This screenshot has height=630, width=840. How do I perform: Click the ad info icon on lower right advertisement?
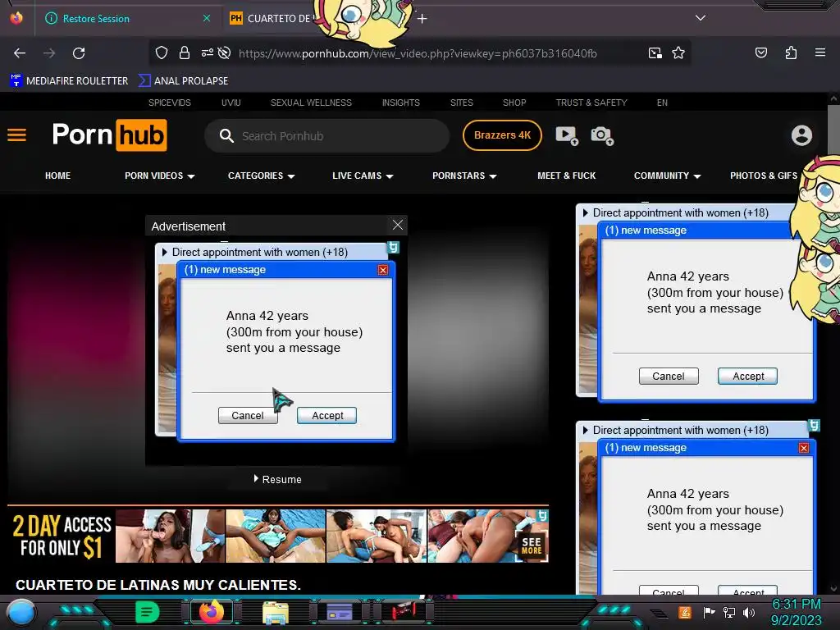click(814, 426)
